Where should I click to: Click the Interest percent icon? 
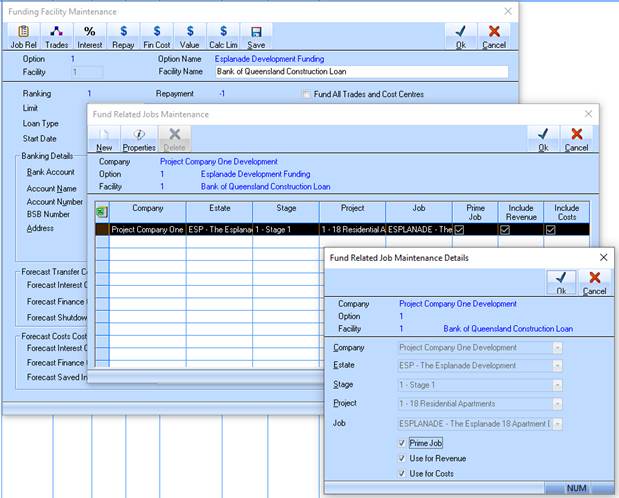pyautogui.click(x=89, y=37)
